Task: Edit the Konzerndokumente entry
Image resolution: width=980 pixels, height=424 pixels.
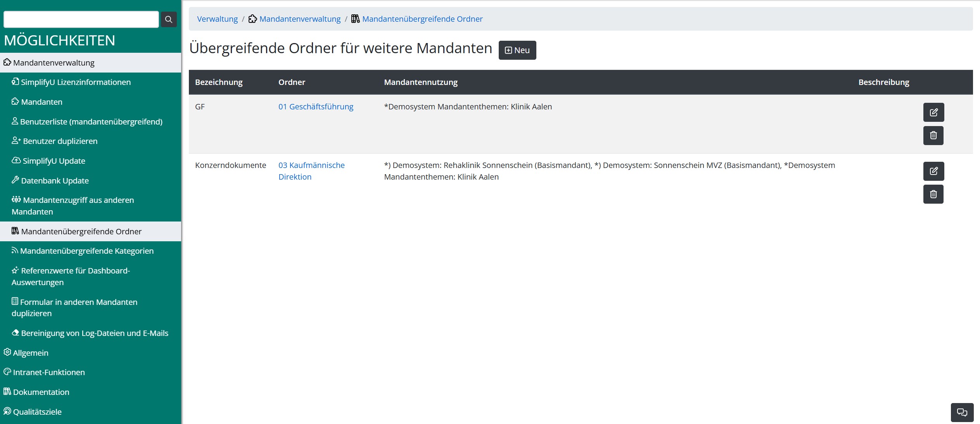Action: point(933,171)
